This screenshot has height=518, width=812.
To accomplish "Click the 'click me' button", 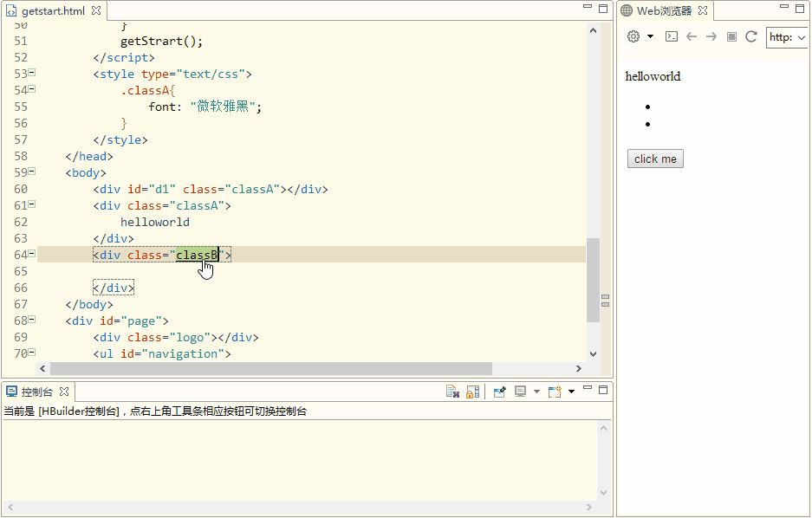I will pyautogui.click(x=655, y=159).
